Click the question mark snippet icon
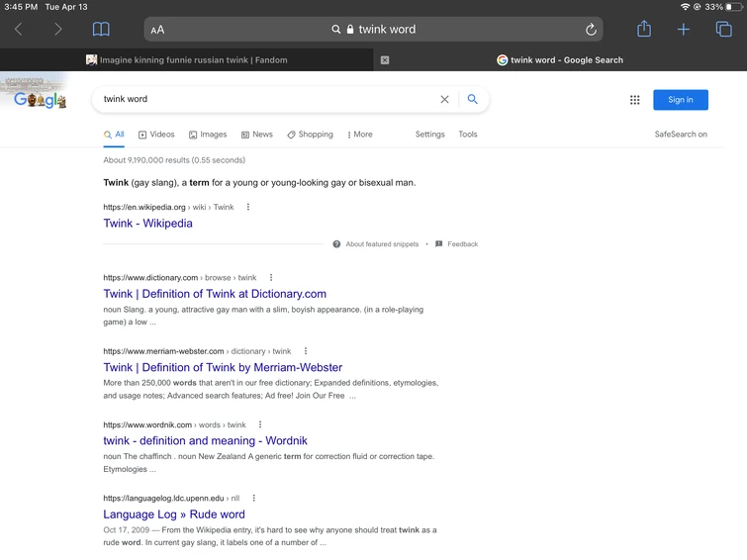The image size is (747, 560). 336,244
